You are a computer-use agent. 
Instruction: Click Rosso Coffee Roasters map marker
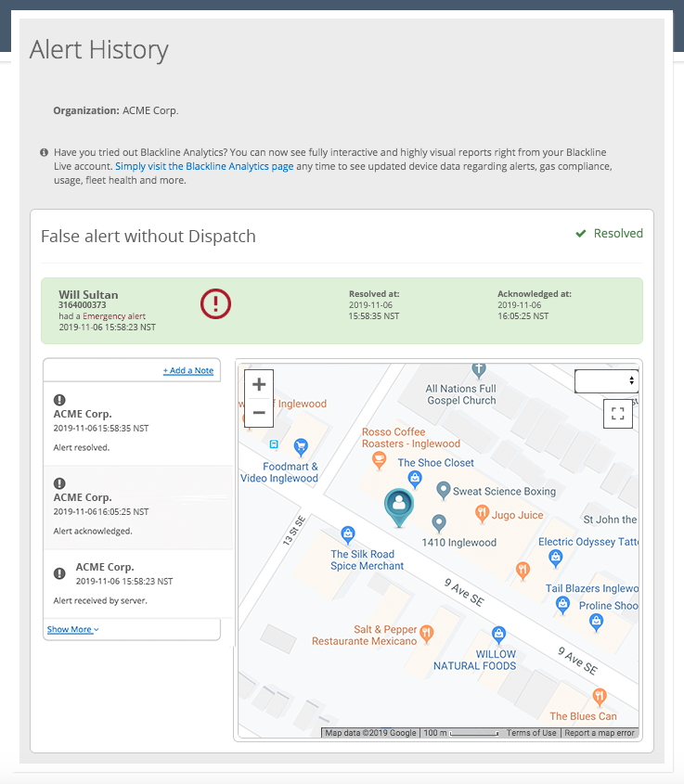pyautogui.click(x=378, y=459)
